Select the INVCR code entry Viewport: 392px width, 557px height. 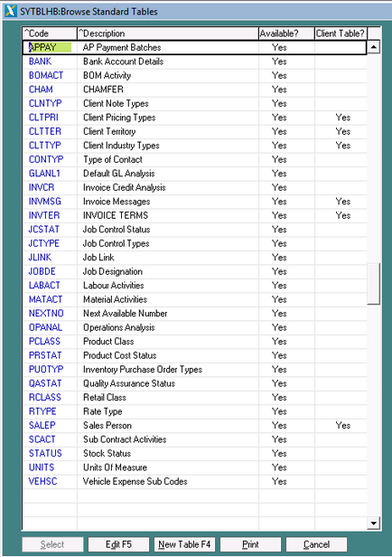(42, 187)
